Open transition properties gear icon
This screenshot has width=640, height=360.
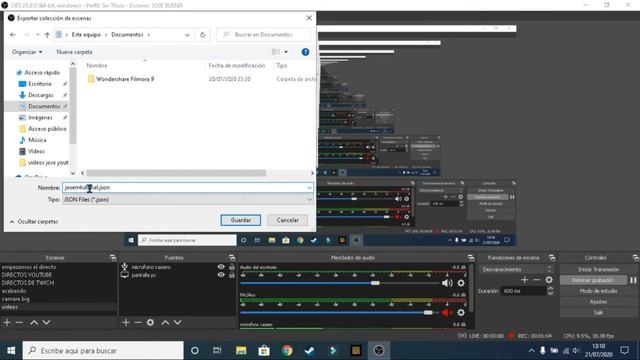(x=549, y=280)
